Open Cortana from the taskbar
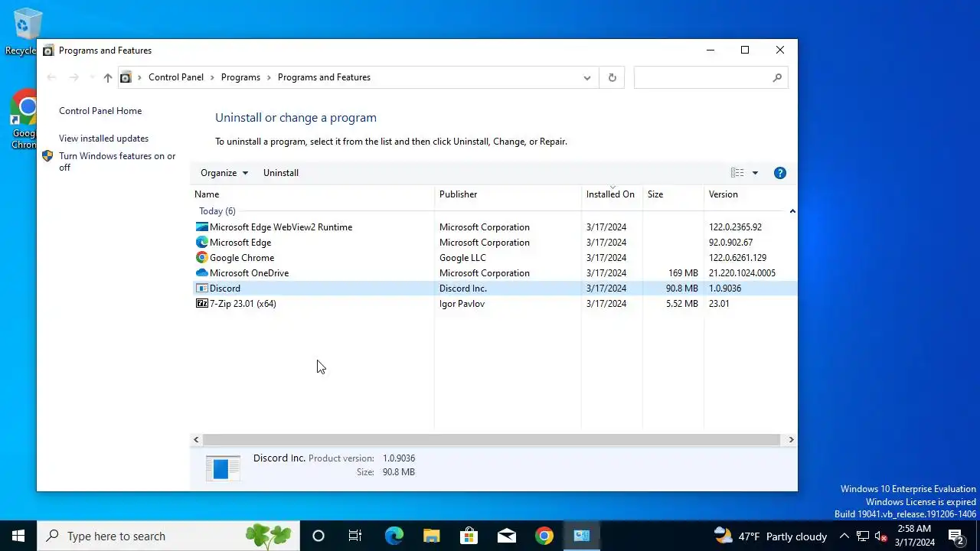 click(318, 536)
